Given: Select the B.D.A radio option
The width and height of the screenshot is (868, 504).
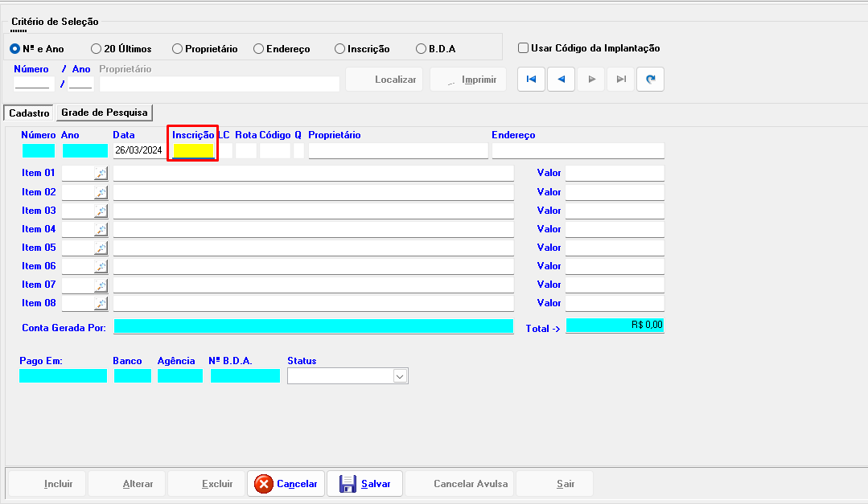Looking at the screenshot, I should [x=421, y=49].
